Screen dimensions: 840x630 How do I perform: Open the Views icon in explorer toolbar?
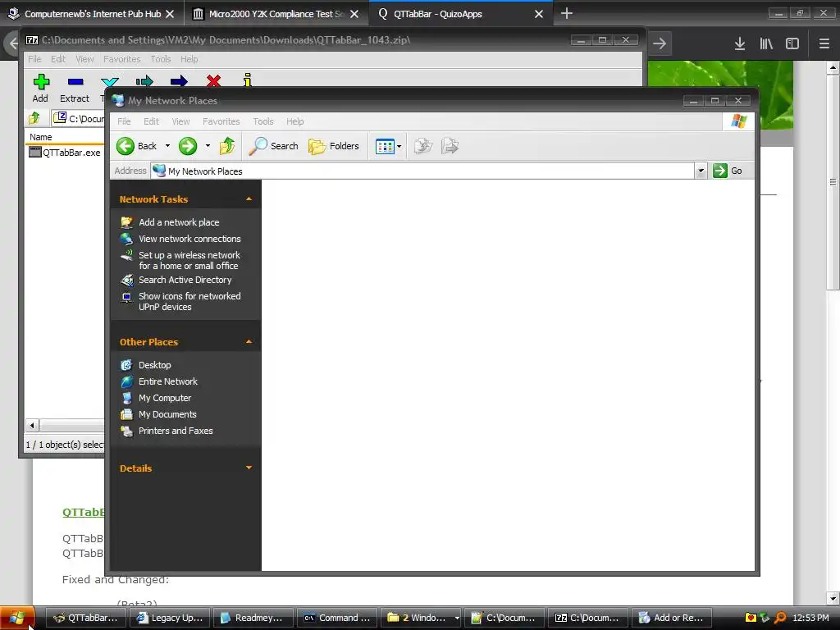coord(385,146)
